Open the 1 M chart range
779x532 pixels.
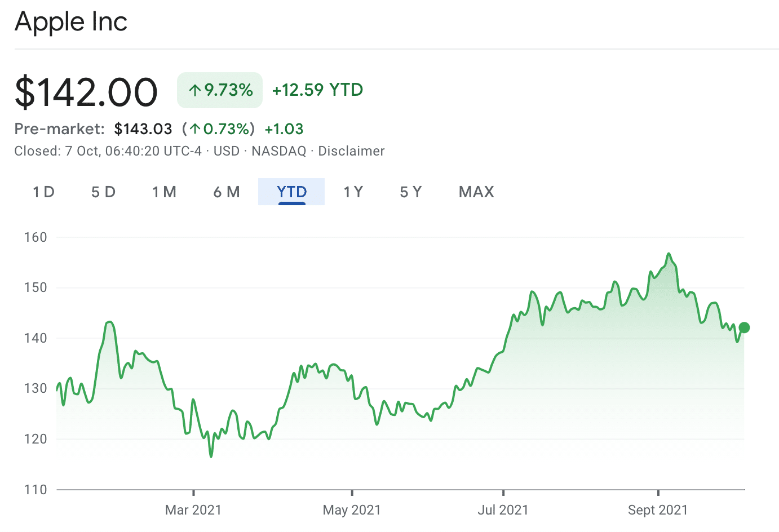click(x=164, y=192)
